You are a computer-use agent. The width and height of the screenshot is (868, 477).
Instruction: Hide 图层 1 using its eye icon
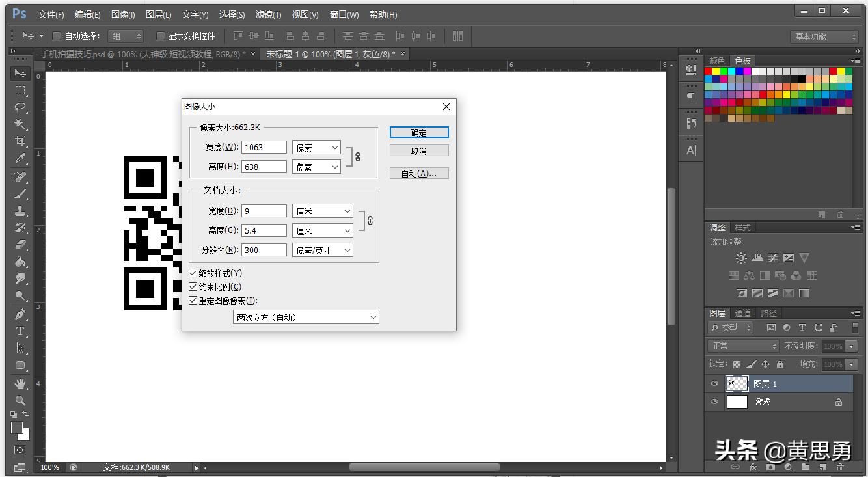click(714, 384)
